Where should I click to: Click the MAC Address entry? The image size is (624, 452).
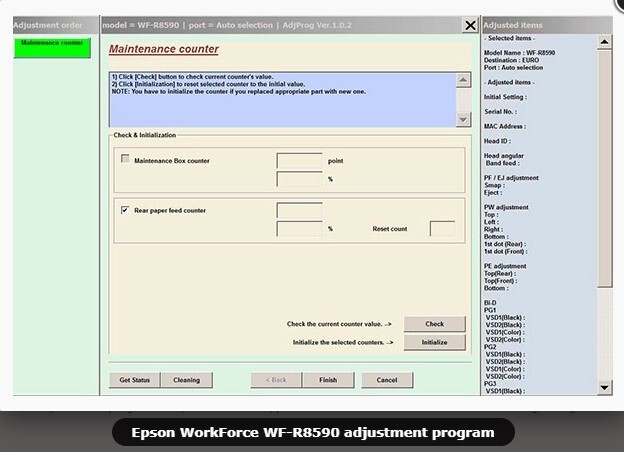coord(505,127)
